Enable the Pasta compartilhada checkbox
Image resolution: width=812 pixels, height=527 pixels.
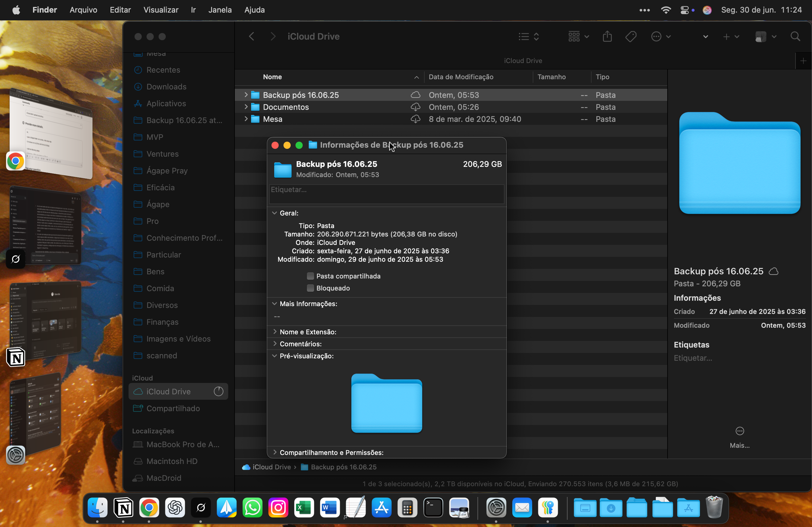(310, 276)
